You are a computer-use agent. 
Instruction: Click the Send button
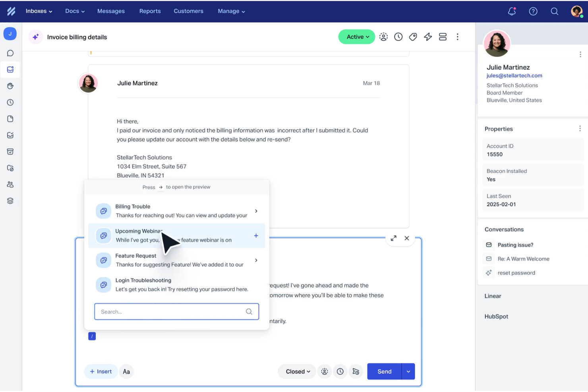click(383, 371)
